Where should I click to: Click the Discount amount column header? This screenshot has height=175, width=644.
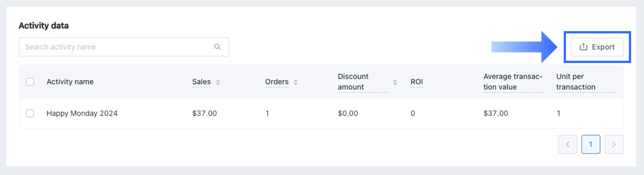coord(353,82)
